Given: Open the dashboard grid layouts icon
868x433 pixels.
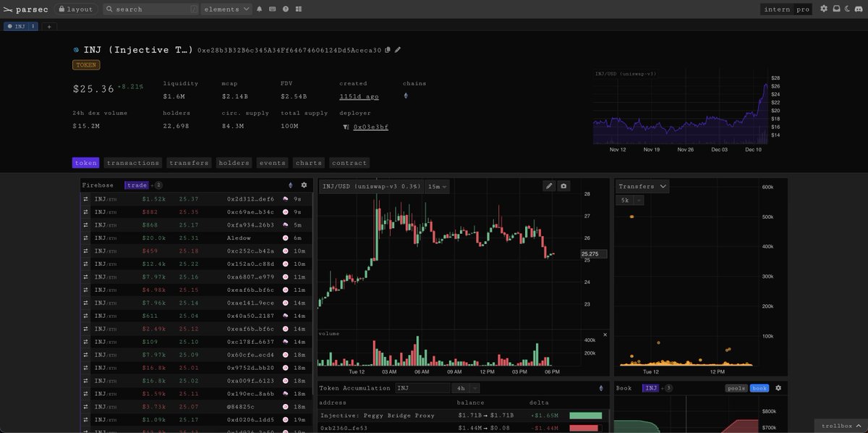Looking at the screenshot, I should [299, 9].
